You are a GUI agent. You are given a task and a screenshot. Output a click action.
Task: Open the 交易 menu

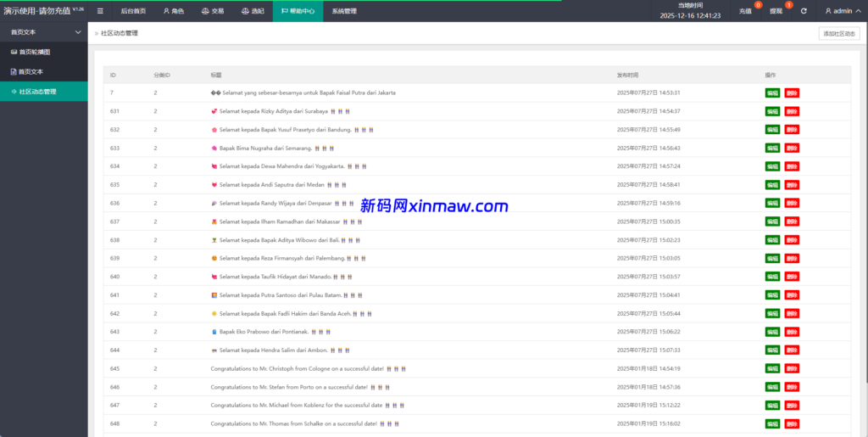(x=213, y=11)
